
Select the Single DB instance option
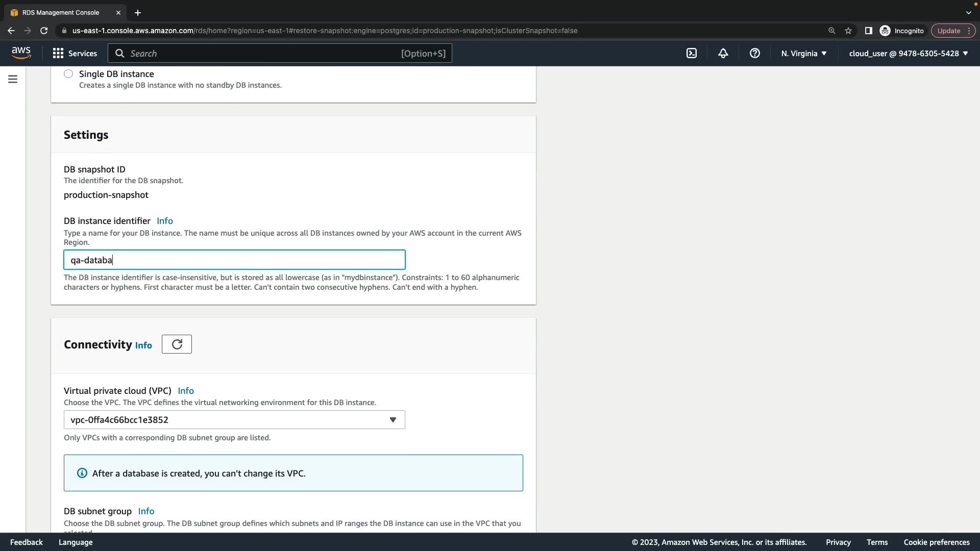pos(68,74)
